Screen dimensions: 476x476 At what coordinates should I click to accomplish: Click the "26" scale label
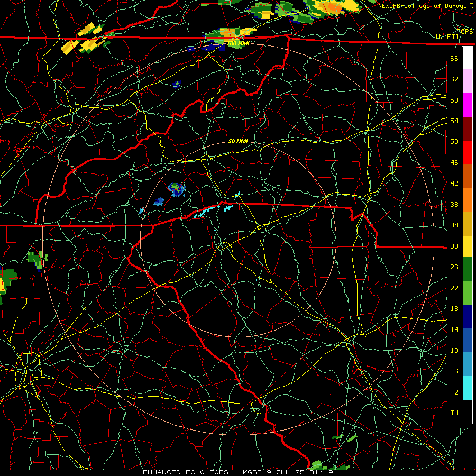(x=454, y=267)
